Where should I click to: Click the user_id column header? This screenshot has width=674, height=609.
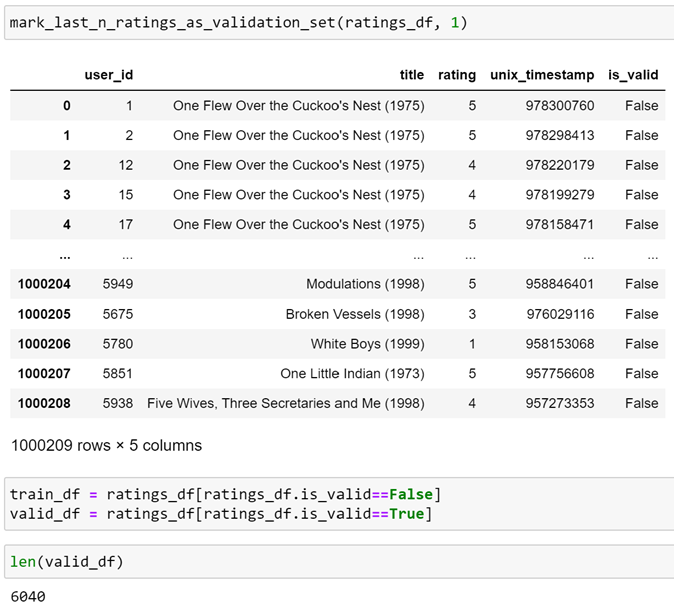point(109,75)
